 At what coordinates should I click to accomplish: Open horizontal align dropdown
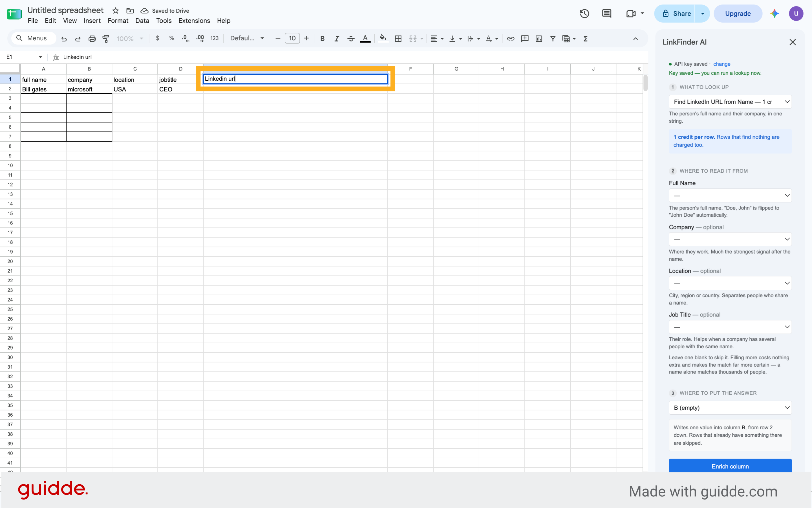tap(437, 39)
